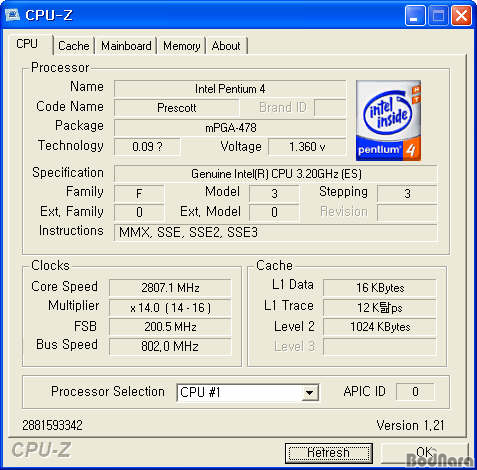The width and height of the screenshot is (477, 470).
Task: Switch to the Cache tab
Action: pos(74,46)
